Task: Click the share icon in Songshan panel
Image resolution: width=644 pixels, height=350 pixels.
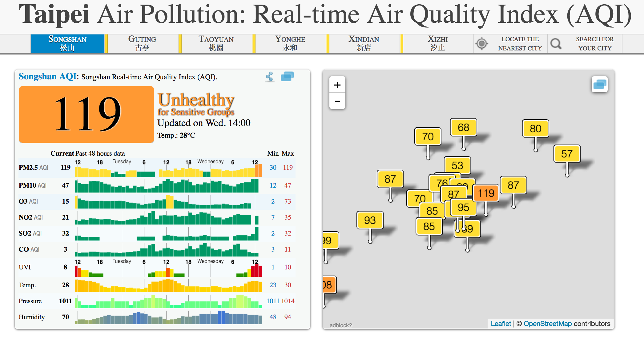Action: [x=270, y=77]
